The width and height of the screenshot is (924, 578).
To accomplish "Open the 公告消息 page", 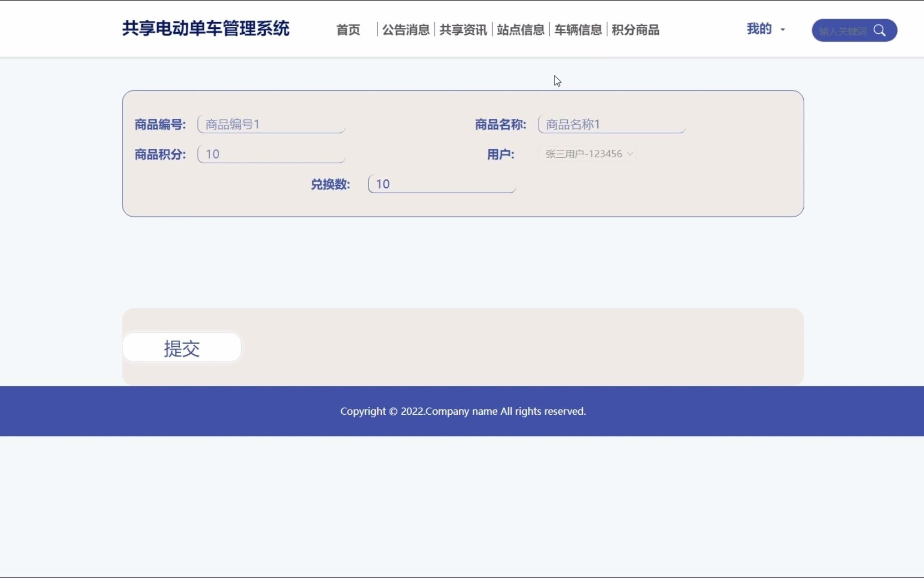I will pyautogui.click(x=406, y=30).
